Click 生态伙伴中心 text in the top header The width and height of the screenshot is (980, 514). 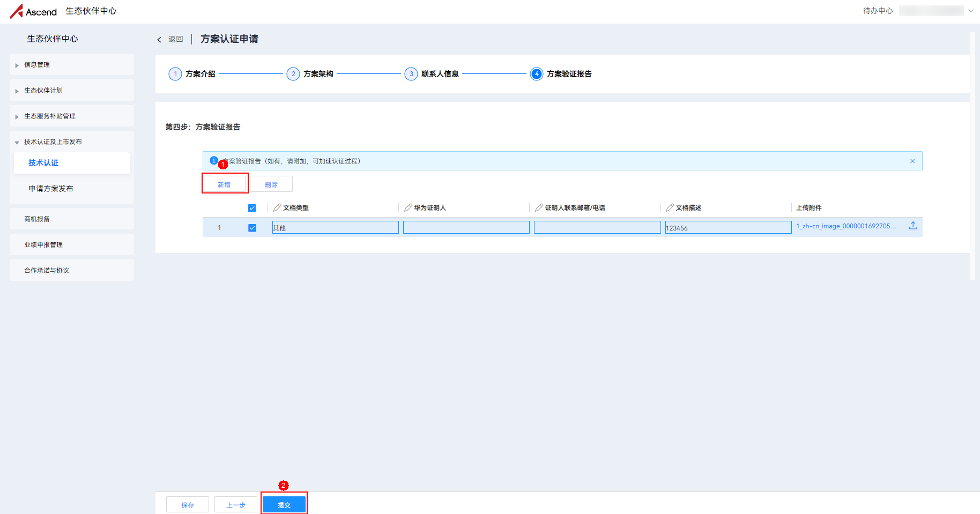pyautogui.click(x=91, y=11)
